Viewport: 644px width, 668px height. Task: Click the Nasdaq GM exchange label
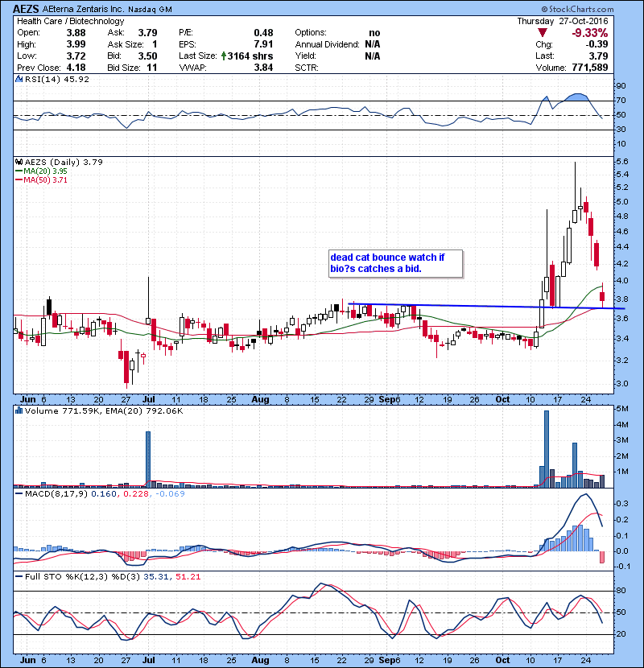coord(150,10)
